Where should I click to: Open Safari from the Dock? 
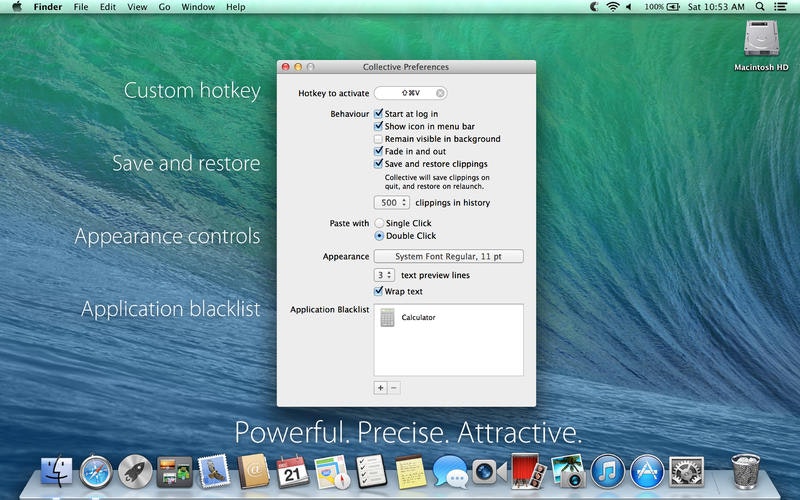point(97,471)
